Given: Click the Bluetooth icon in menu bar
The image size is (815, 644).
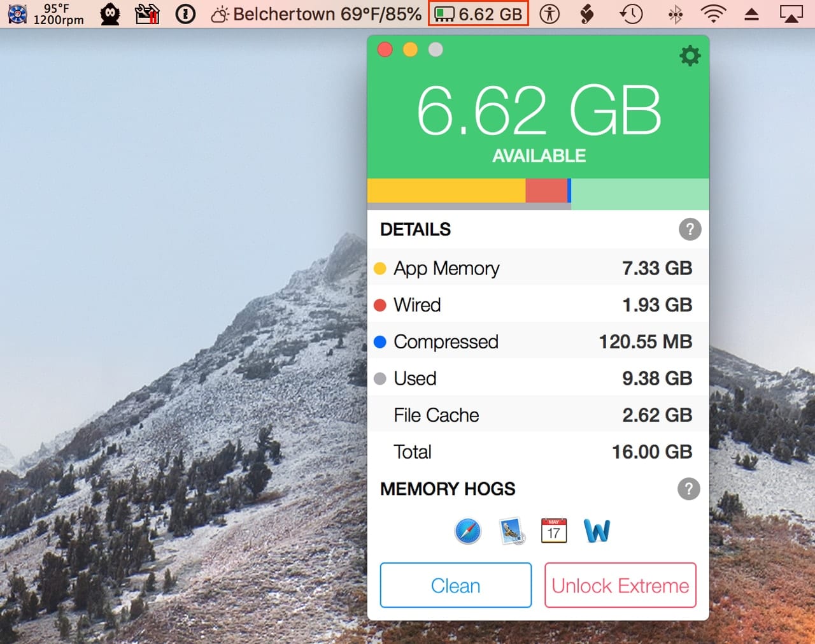Looking at the screenshot, I should 675,14.
